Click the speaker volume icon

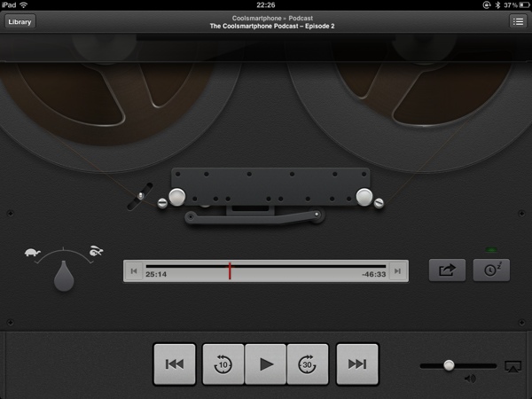[470, 379]
